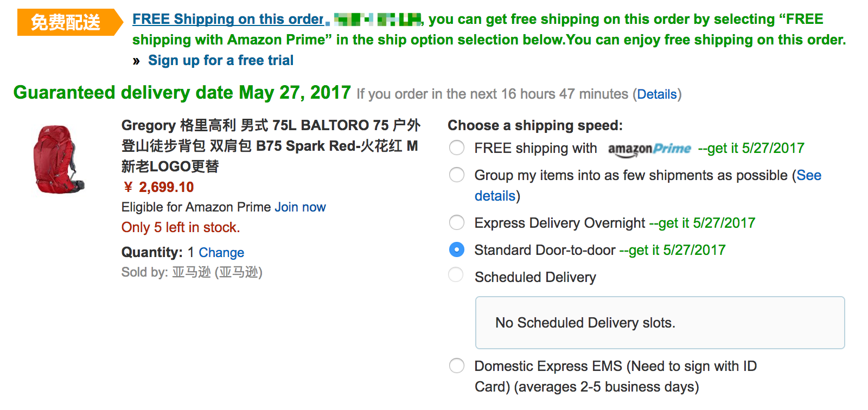Screen dimensions: 868x410
Task: Open See details link for grouped shipments
Action: point(808,175)
